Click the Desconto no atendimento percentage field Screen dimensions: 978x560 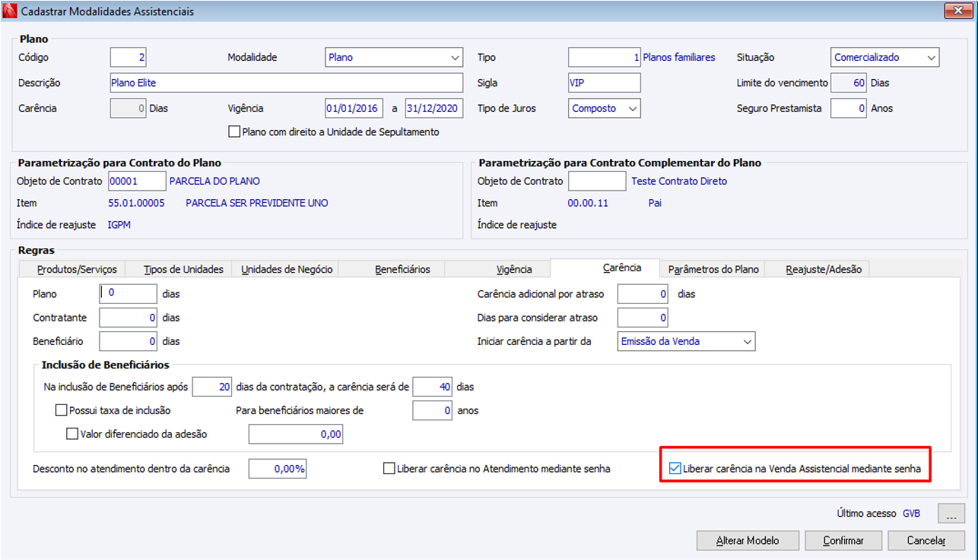pyautogui.click(x=278, y=469)
